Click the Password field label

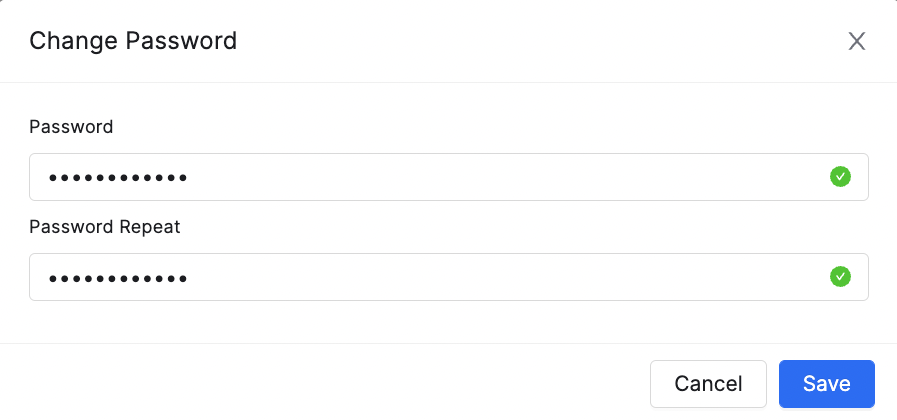[x=71, y=126]
